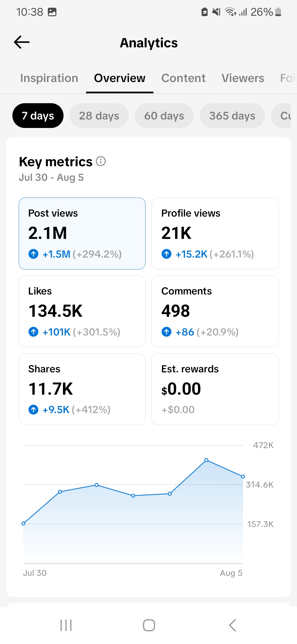The image size is (297, 644).
Task: Tap the Android home button icon
Action: (x=149, y=625)
